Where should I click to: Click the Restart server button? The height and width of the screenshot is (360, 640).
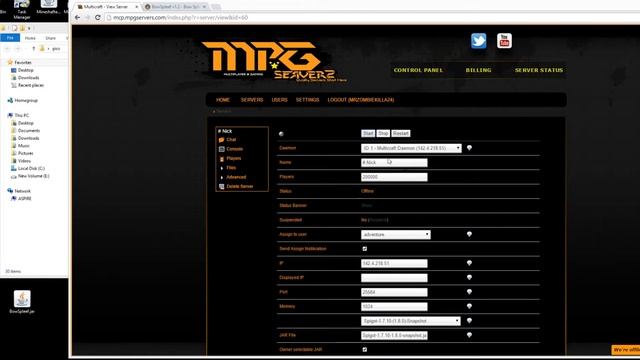[401, 133]
